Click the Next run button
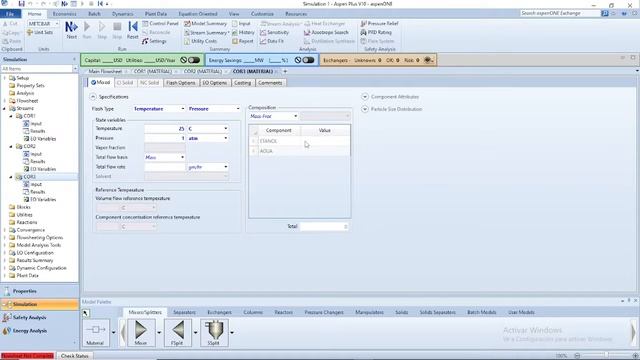The height and width of the screenshot is (360, 640). (71, 30)
